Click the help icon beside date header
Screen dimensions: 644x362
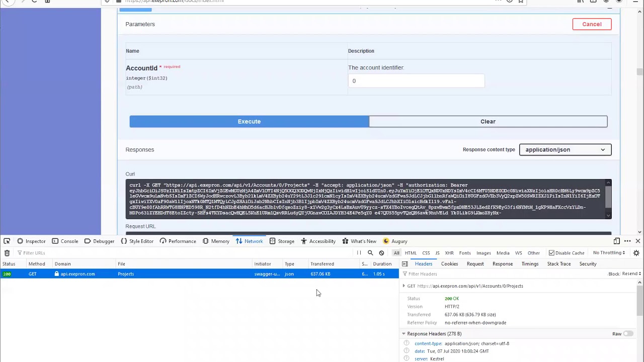click(x=407, y=351)
